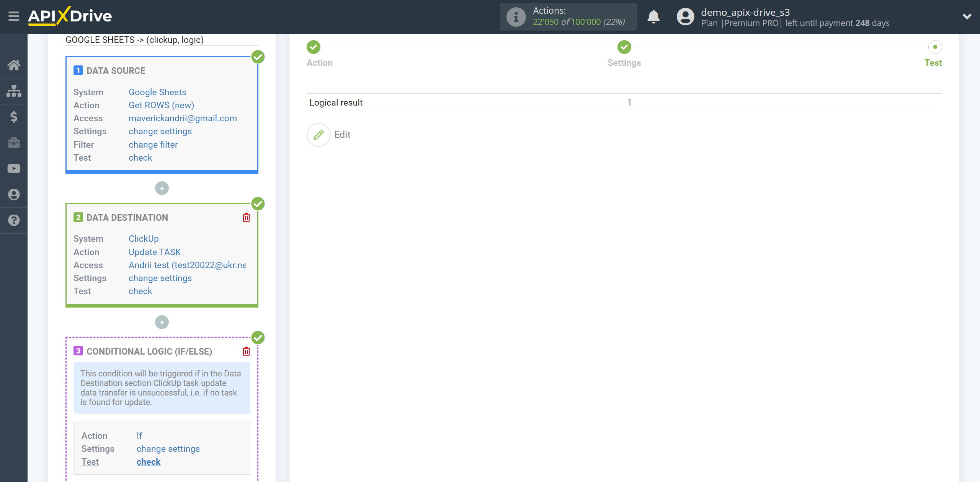The height and width of the screenshot is (482, 980).
Task: Click the delete icon on Data Destination
Action: coord(246,217)
